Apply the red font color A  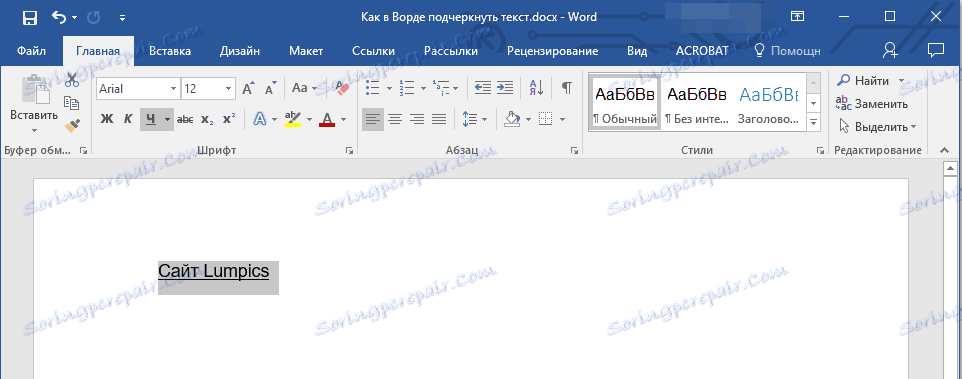pos(327,120)
